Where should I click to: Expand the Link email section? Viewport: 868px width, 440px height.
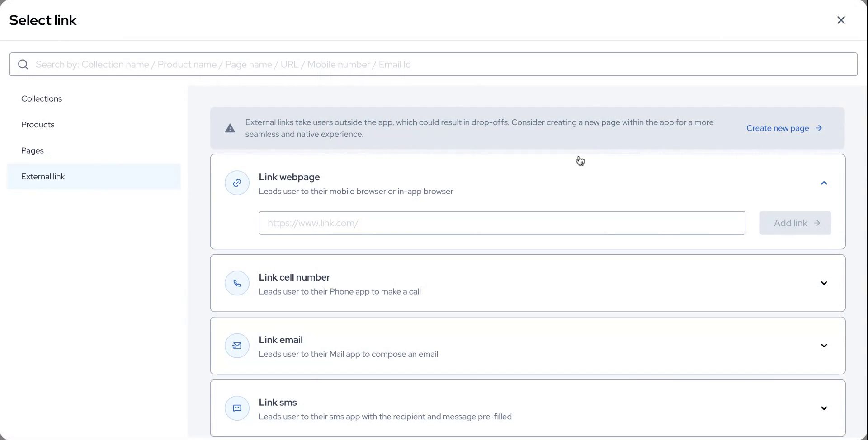(x=824, y=346)
